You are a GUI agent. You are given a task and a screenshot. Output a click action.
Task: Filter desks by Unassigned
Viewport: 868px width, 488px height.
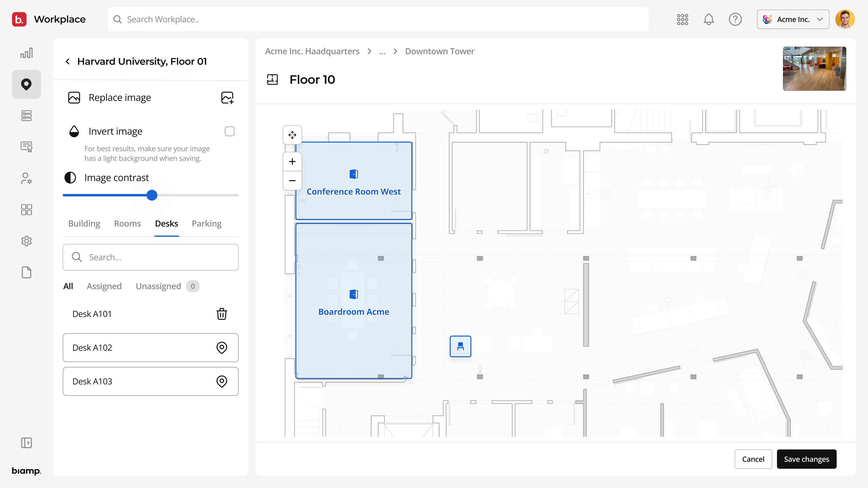point(158,286)
